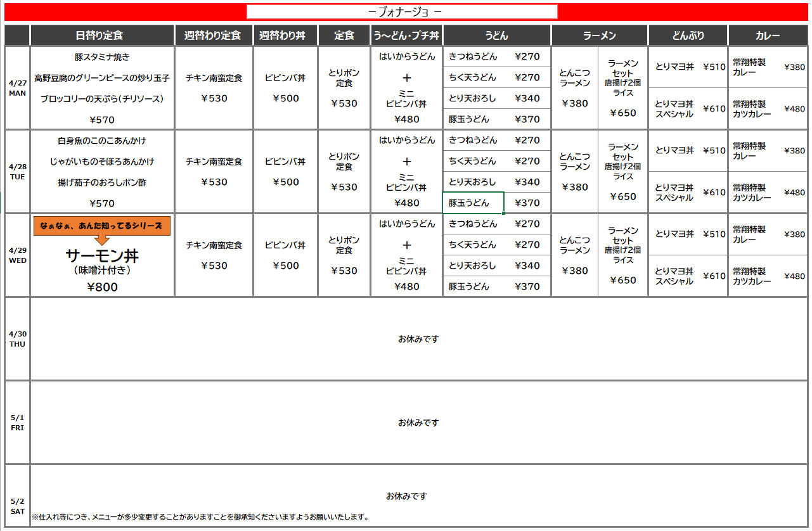Click the "豚スタミナ焼き" cell

tap(102, 57)
